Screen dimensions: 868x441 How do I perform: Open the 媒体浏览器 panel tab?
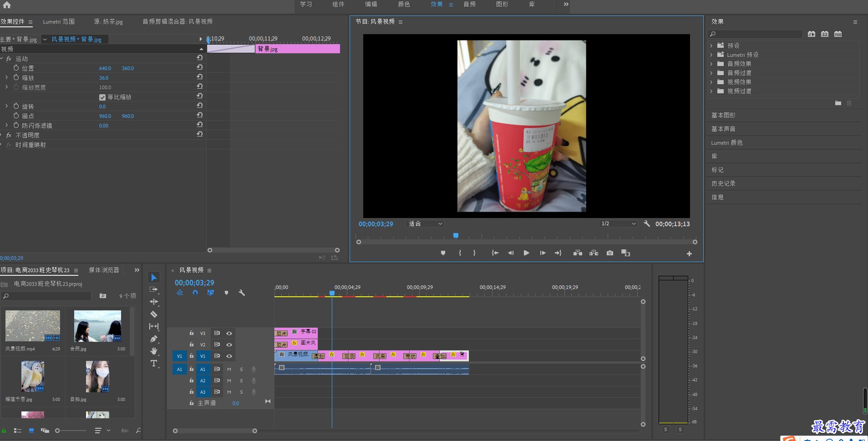pyautogui.click(x=104, y=270)
